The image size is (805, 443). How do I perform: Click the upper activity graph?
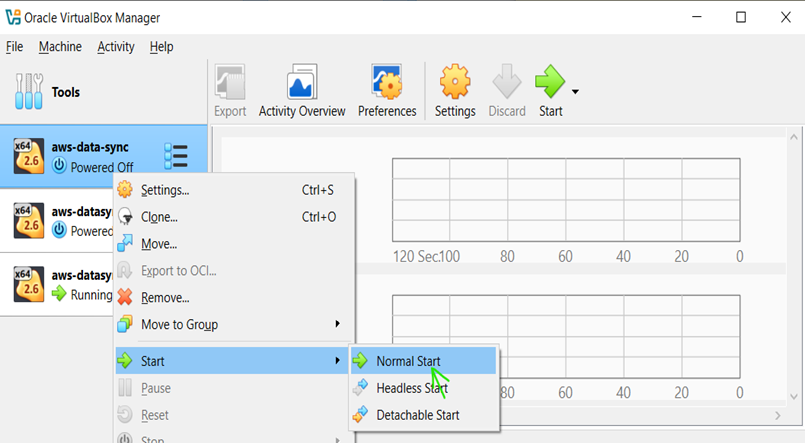(566, 200)
